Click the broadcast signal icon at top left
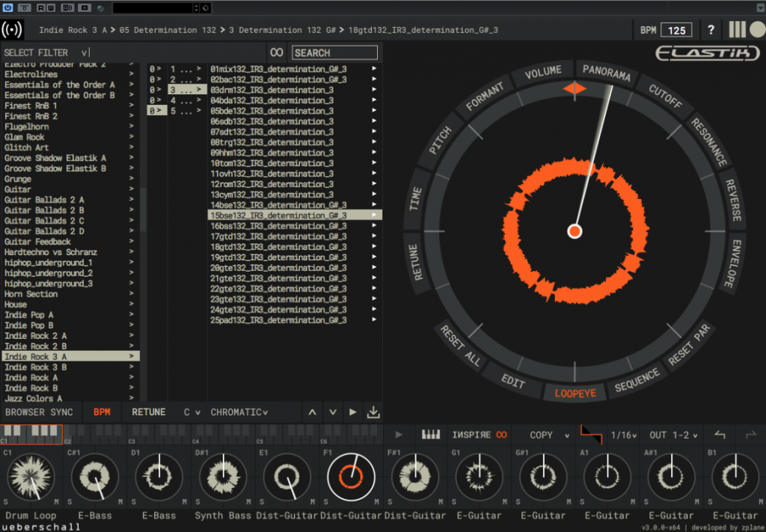The image size is (766, 532). pyautogui.click(x=13, y=31)
